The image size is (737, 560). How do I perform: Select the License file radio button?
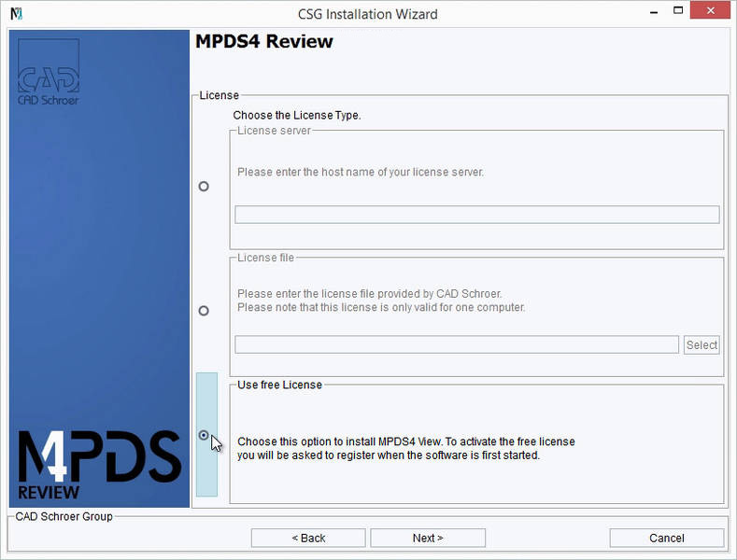pos(204,311)
